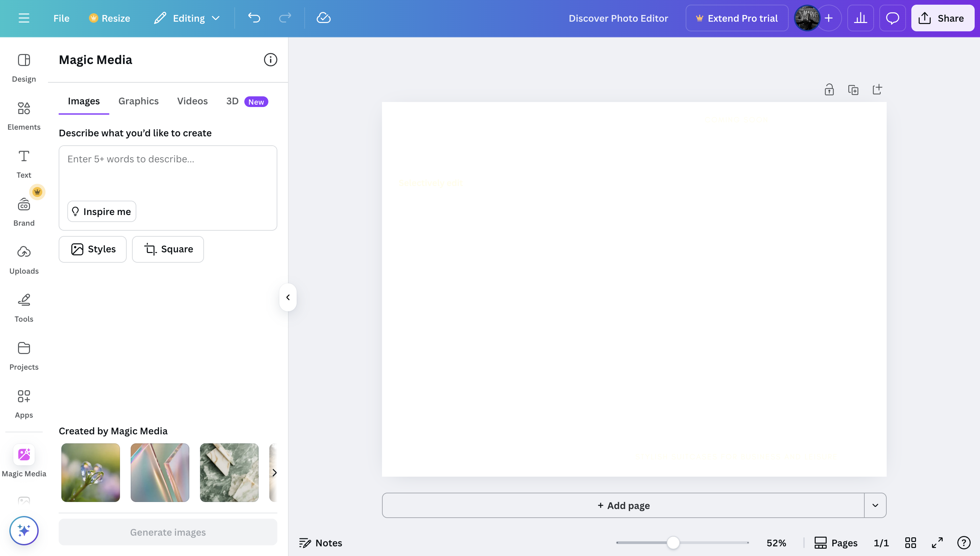Open the Design panel in the sidebar

tap(24, 68)
